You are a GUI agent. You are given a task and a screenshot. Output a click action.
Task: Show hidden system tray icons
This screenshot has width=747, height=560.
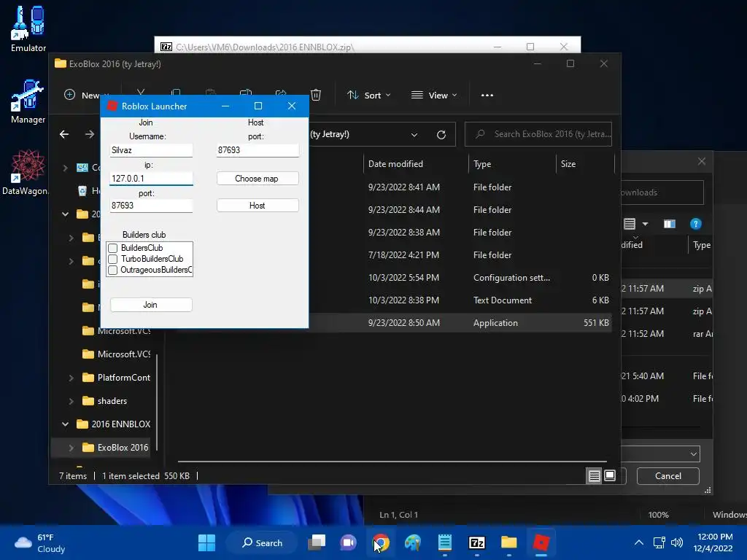coord(639,542)
